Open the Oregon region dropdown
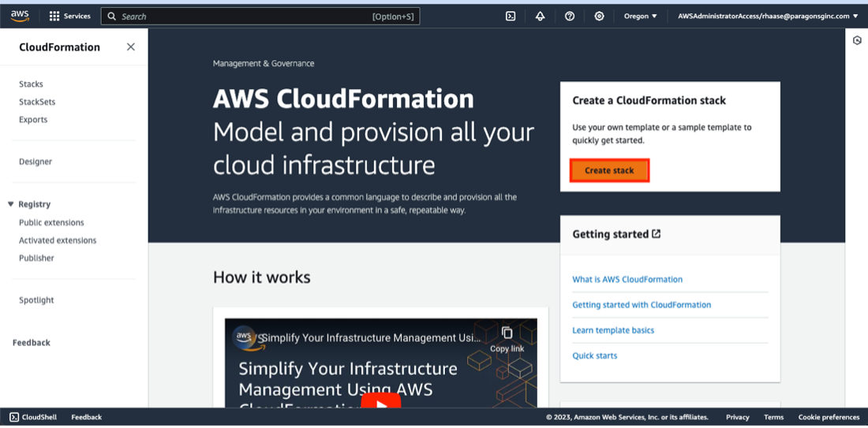This screenshot has width=868, height=428. [x=641, y=16]
